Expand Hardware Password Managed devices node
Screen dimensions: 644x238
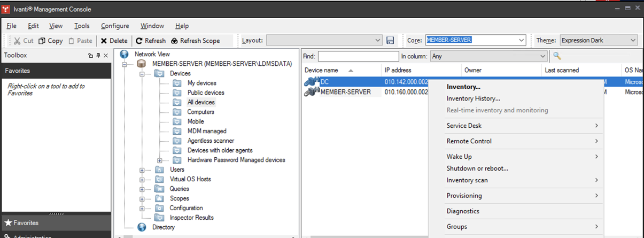click(x=160, y=160)
